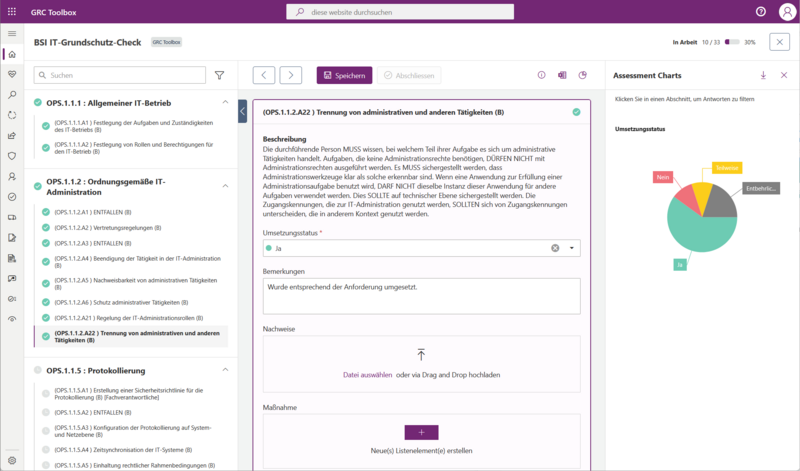The image size is (800, 471).
Task: Download the Assessment Charts
Action: pos(763,75)
